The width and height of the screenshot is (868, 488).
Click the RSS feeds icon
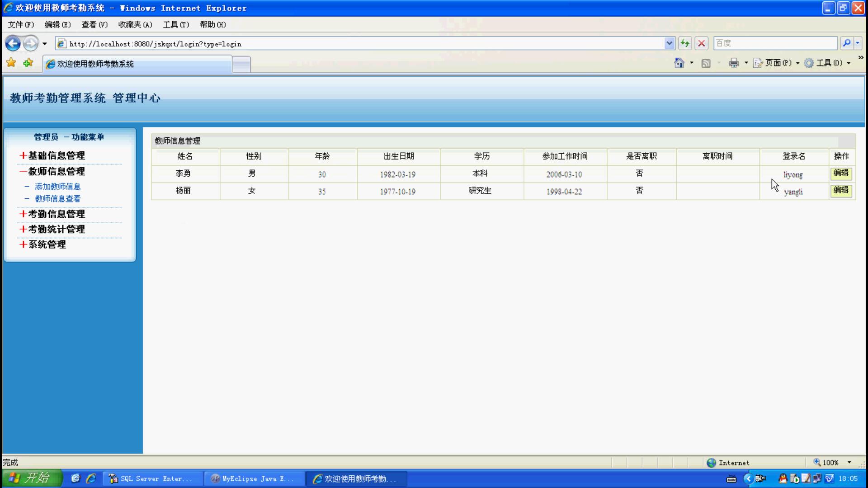point(706,63)
